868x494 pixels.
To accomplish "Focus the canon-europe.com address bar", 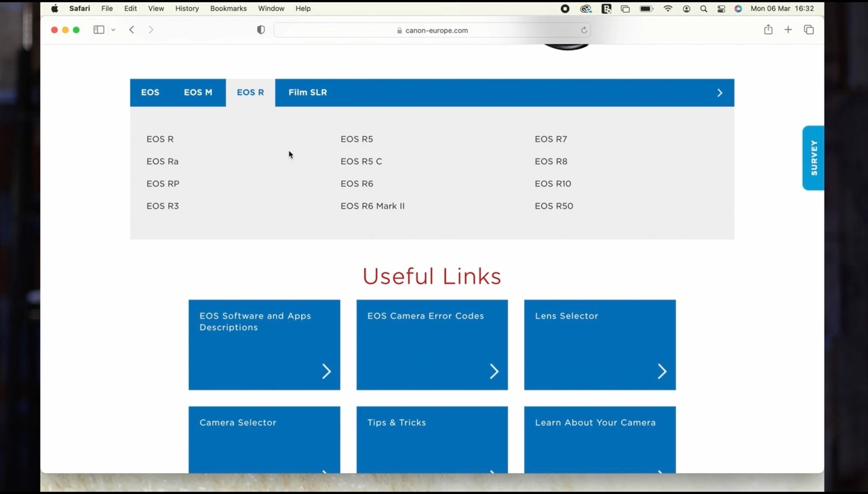I will [x=432, y=30].
